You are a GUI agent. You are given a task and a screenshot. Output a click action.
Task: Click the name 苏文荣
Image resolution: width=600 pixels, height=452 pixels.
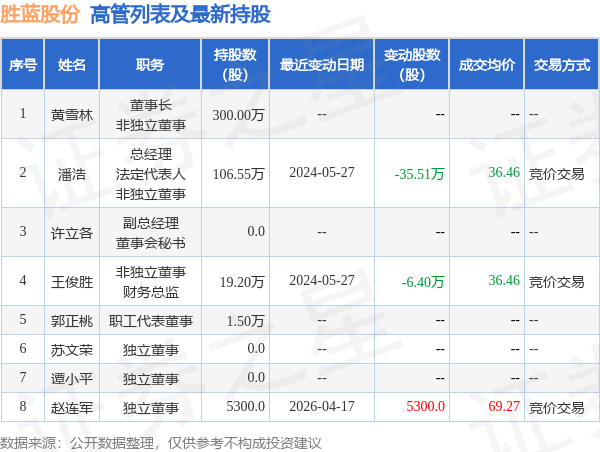(72, 350)
